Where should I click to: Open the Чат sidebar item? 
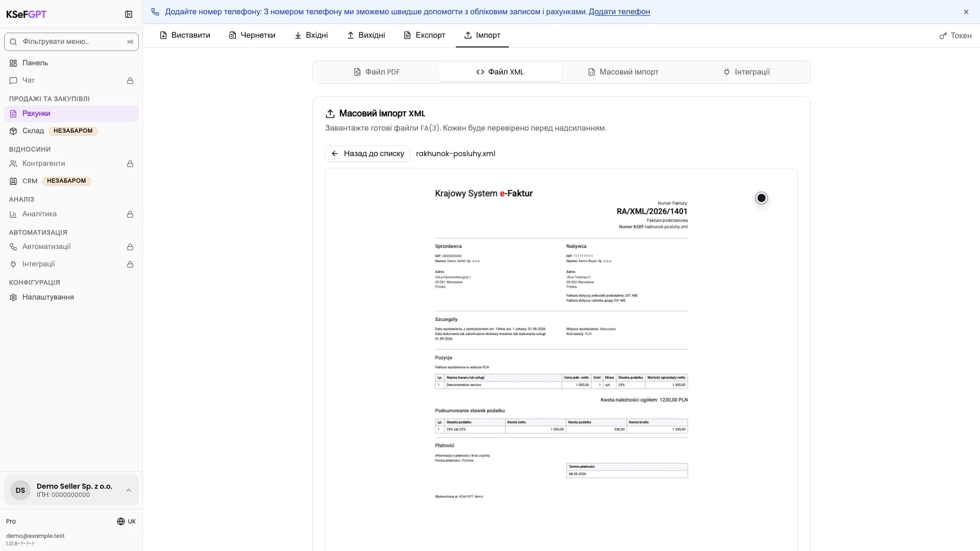pos(71,80)
